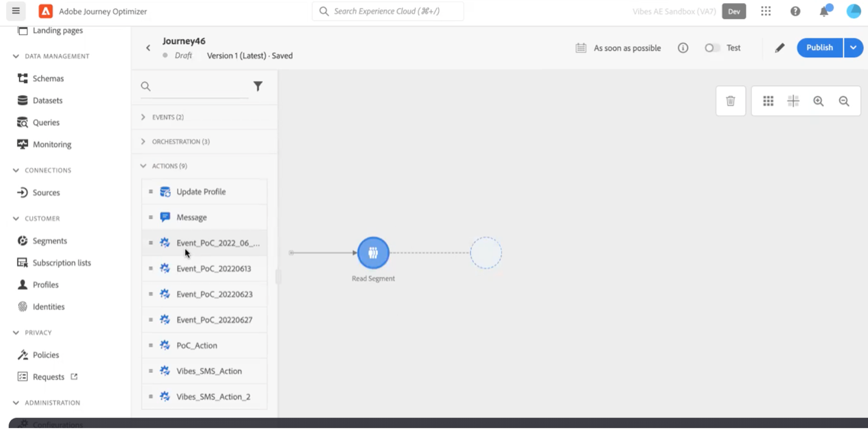Screen dimensions: 868x430
Task: Open Landing pages in sidebar
Action: coord(58,30)
